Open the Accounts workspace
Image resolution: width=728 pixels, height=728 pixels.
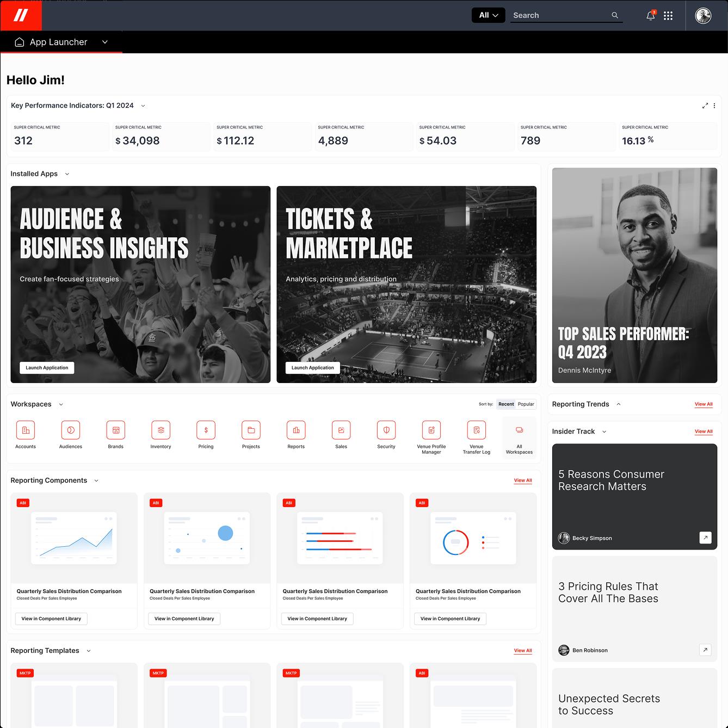26,434
